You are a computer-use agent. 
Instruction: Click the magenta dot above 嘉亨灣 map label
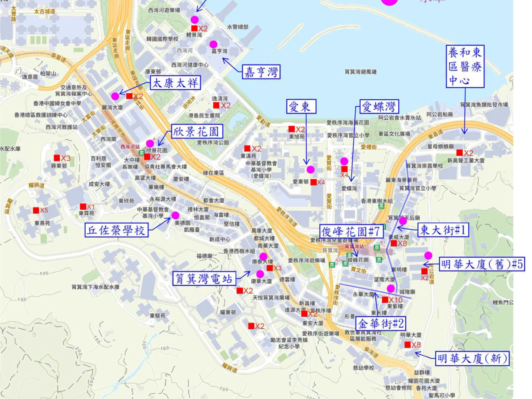[x=213, y=44]
